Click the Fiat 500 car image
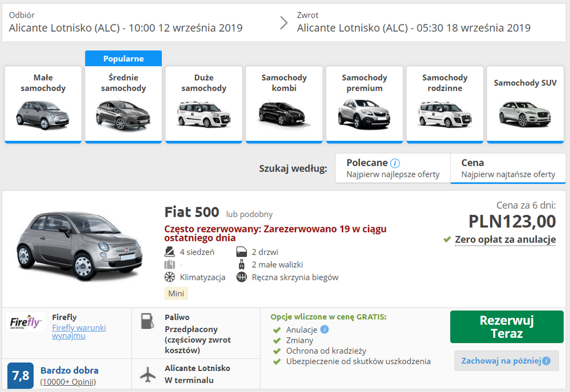570x392 pixels. pyautogui.click(x=80, y=246)
